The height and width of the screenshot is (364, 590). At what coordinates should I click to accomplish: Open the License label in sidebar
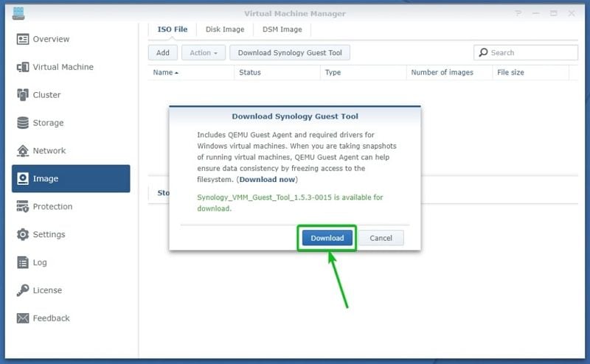click(x=47, y=290)
